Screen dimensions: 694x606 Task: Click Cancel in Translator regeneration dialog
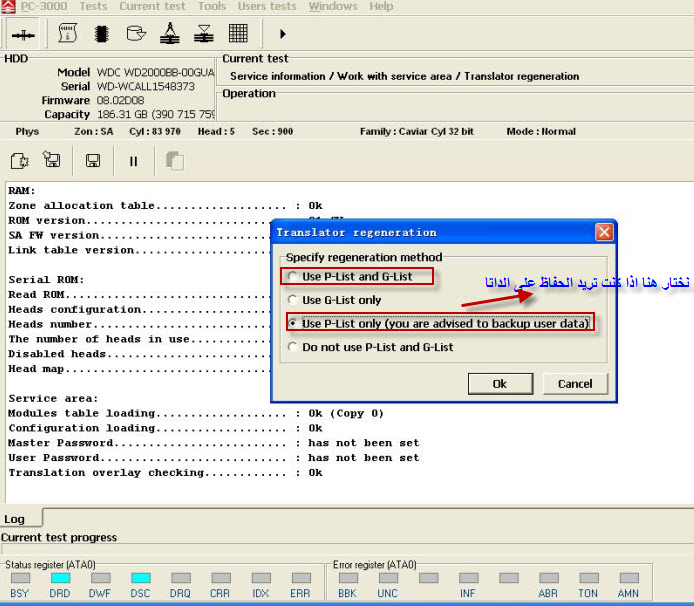click(x=575, y=384)
